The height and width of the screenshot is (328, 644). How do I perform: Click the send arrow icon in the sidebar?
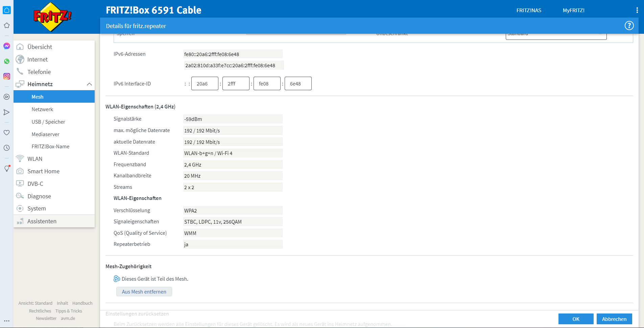tap(7, 112)
